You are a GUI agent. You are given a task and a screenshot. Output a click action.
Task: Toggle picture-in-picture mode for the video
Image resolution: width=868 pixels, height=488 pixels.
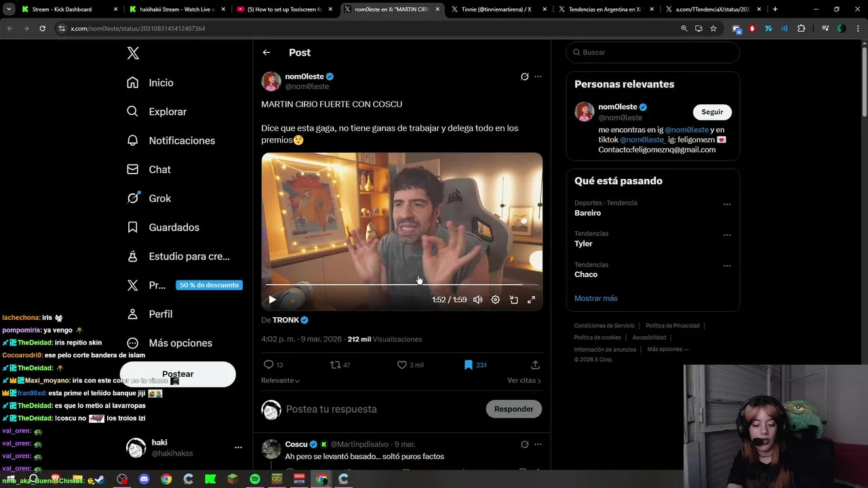[x=513, y=300]
